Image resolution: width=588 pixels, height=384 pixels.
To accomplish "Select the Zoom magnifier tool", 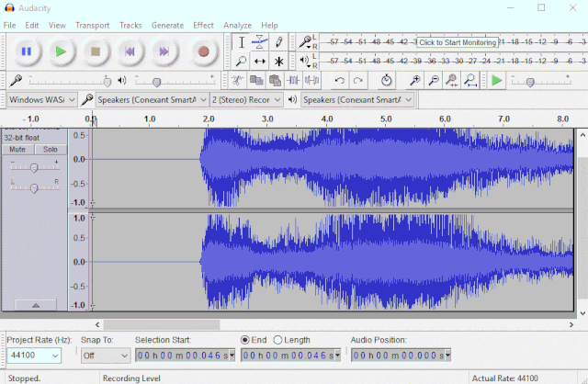I will click(242, 61).
